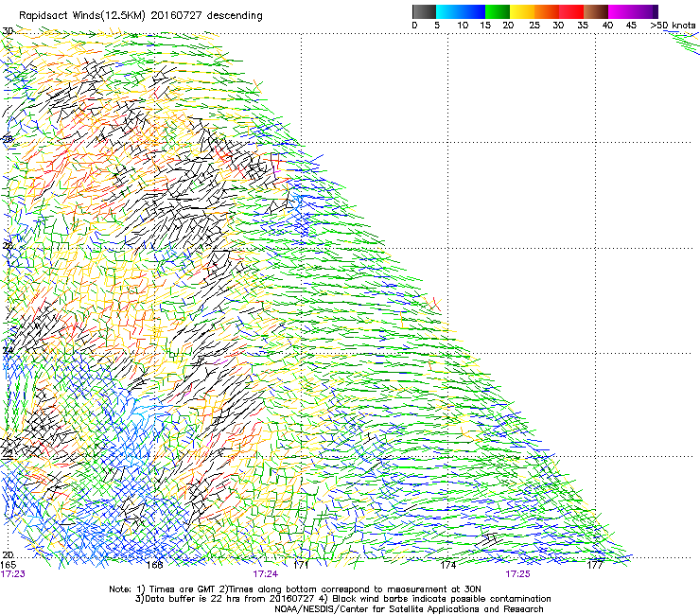Click the legend label '25'
Image resolution: width=700 pixels, height=615 pixels.
tap(534, 26)
